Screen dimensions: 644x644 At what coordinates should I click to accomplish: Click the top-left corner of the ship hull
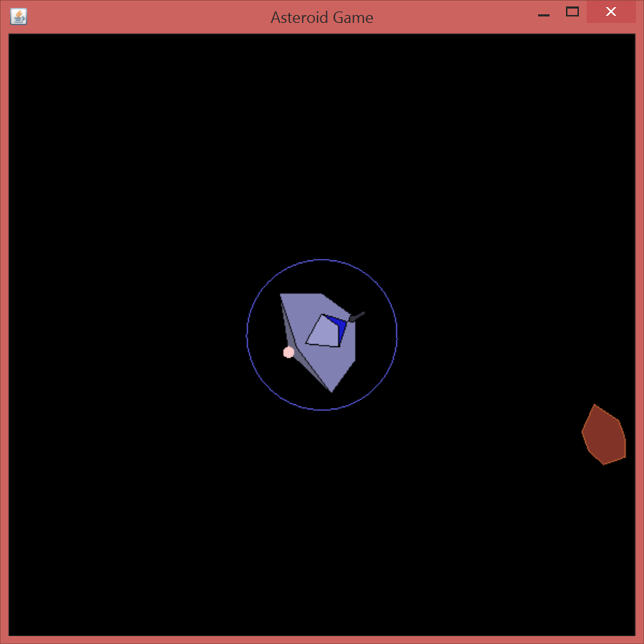(281, 295)
